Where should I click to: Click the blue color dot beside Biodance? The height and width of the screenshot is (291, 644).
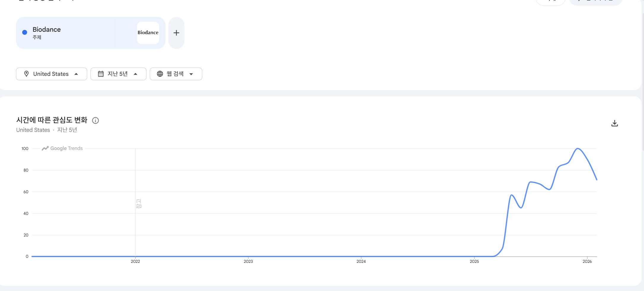tap(25, 32)
